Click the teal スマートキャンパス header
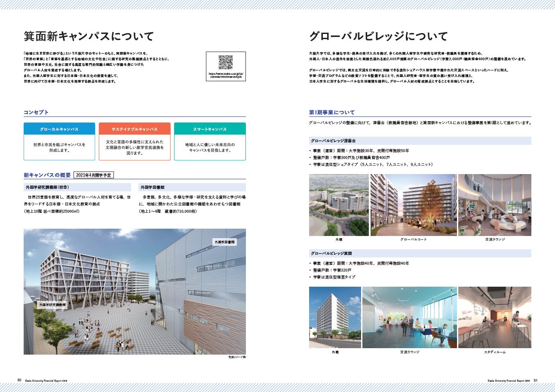Screen dimensions: 555x392 click(x=210, y=129)
